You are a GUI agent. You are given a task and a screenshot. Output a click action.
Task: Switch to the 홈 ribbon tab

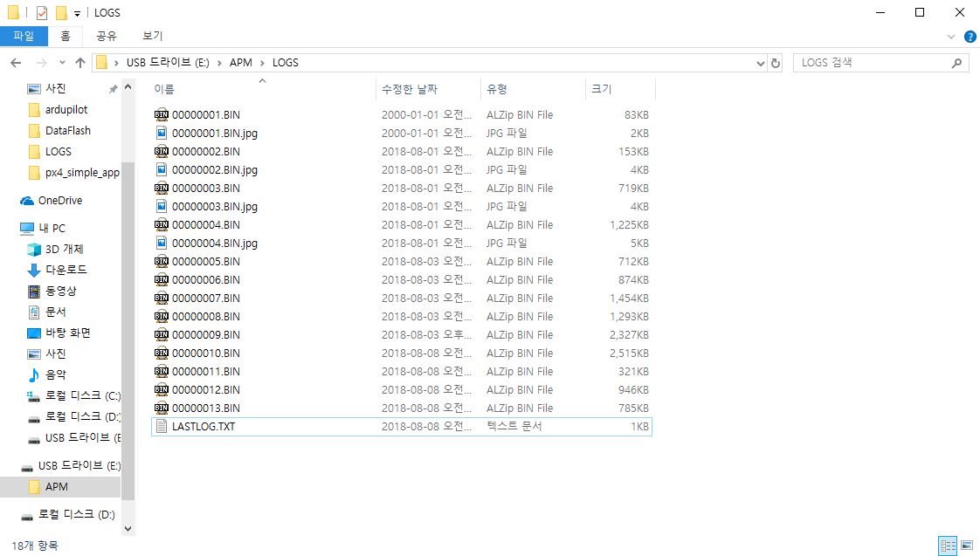[x=65, y=36]
